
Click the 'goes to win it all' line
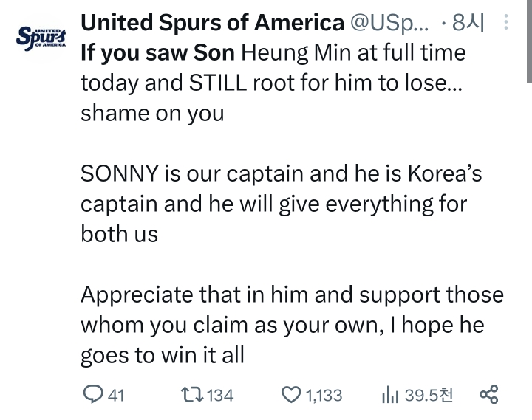162,355
